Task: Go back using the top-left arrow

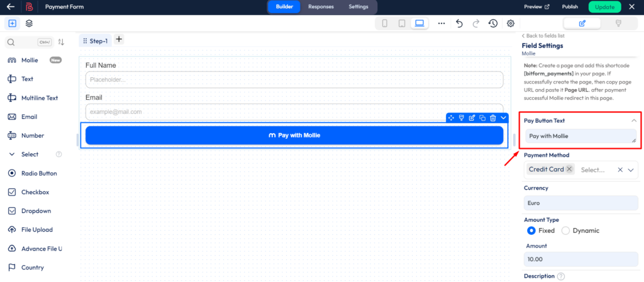Action: click(11, 7)
